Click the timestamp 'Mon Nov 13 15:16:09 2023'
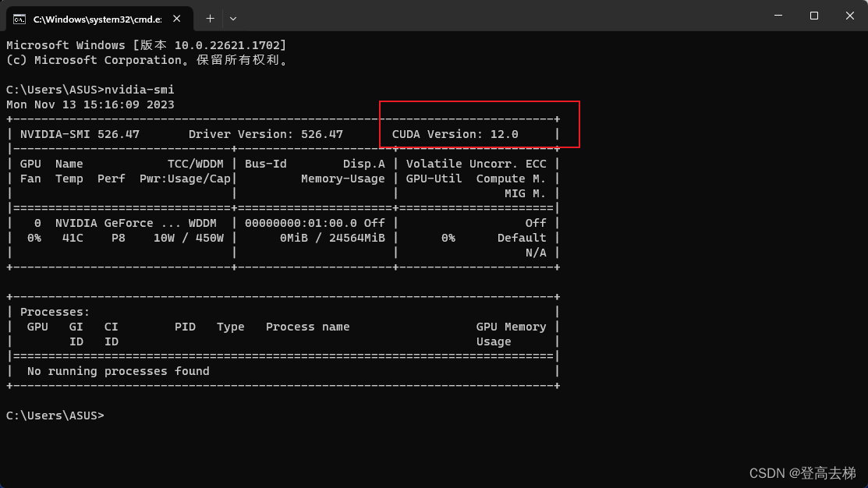Image resolution: width=868 pixels, height=488 pixels. [x=90, y=104]
